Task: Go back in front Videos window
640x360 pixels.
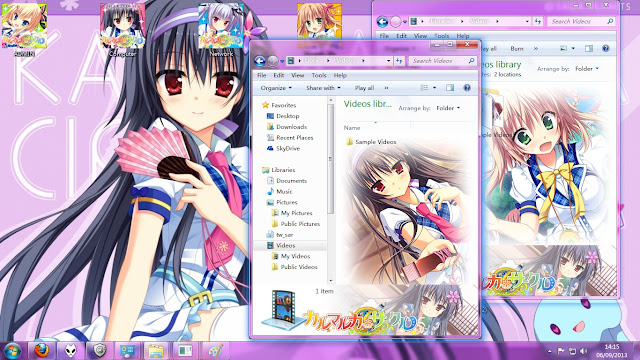Action: pos(260,61)
